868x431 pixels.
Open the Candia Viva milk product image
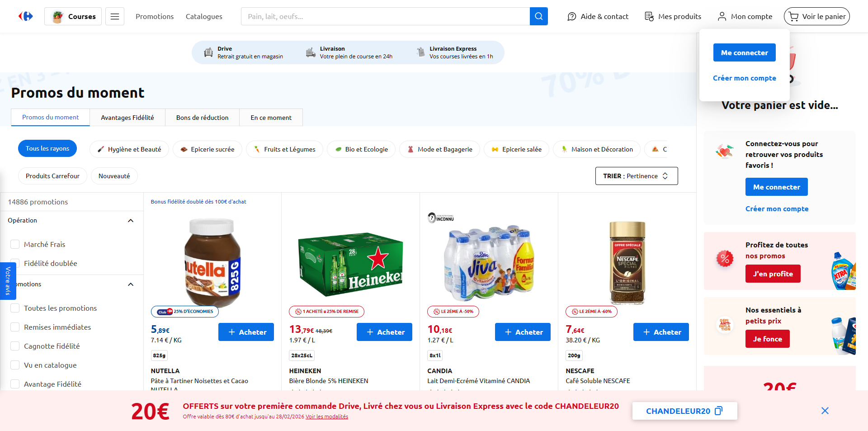point(489,262)
